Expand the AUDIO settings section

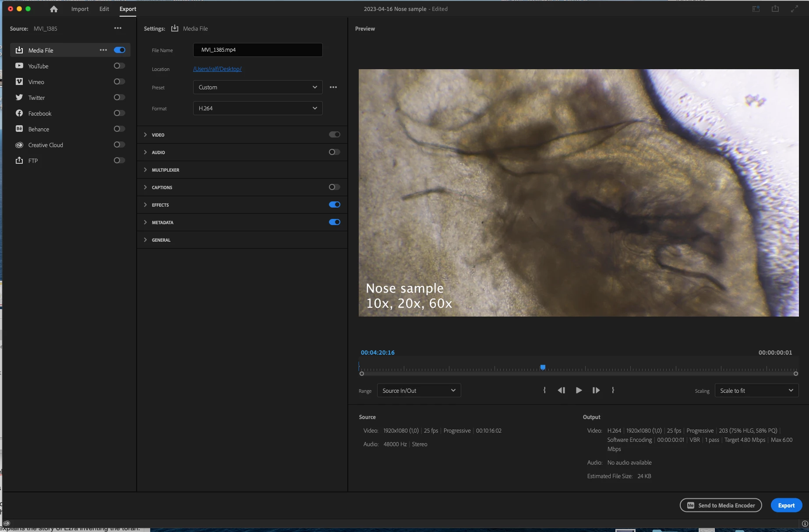(x=145, y=152)
